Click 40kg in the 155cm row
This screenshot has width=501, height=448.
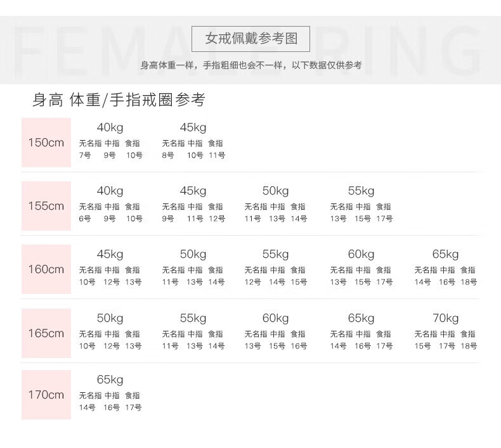(110, 191)
